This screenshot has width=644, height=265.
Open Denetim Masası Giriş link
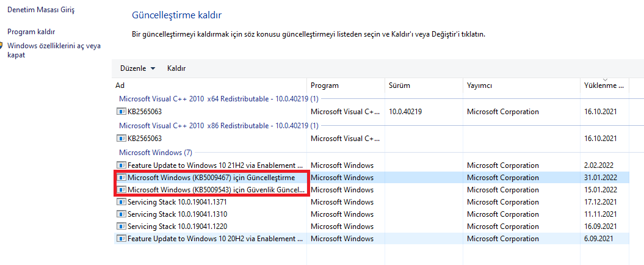[x=41, y=9]
